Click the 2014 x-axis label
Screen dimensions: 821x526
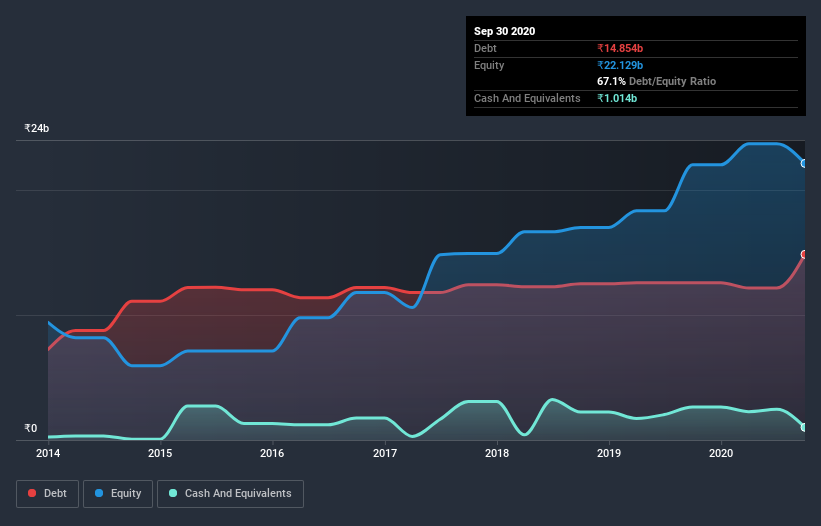pyautogui.click(x=48, y=453)
